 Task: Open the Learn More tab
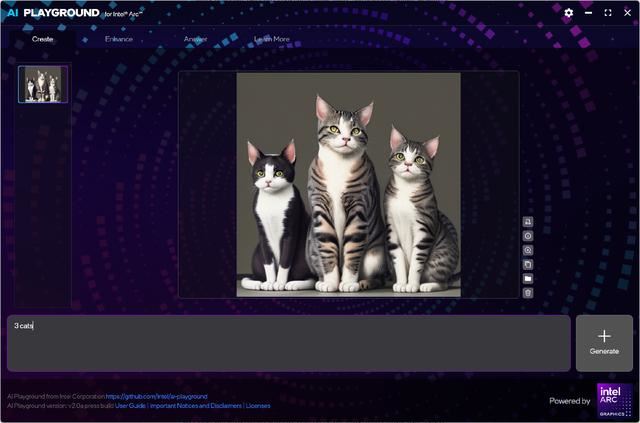tap(272, 39)
